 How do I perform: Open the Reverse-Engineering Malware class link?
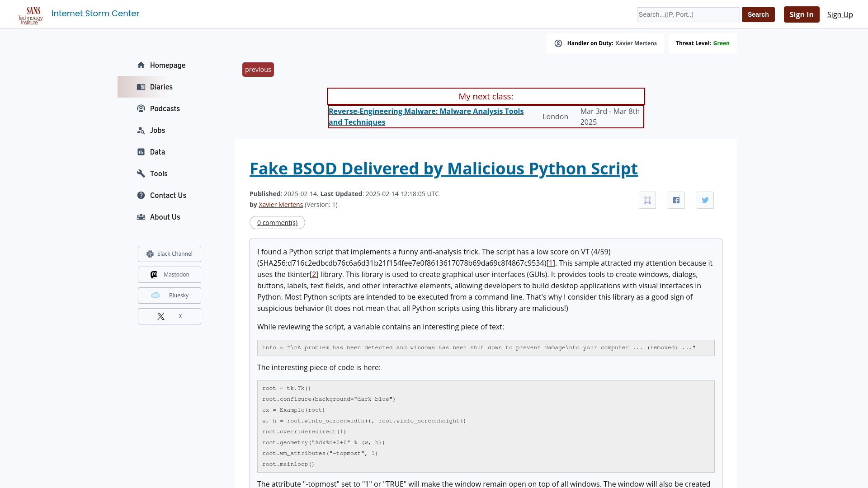[x=426, y=117]
